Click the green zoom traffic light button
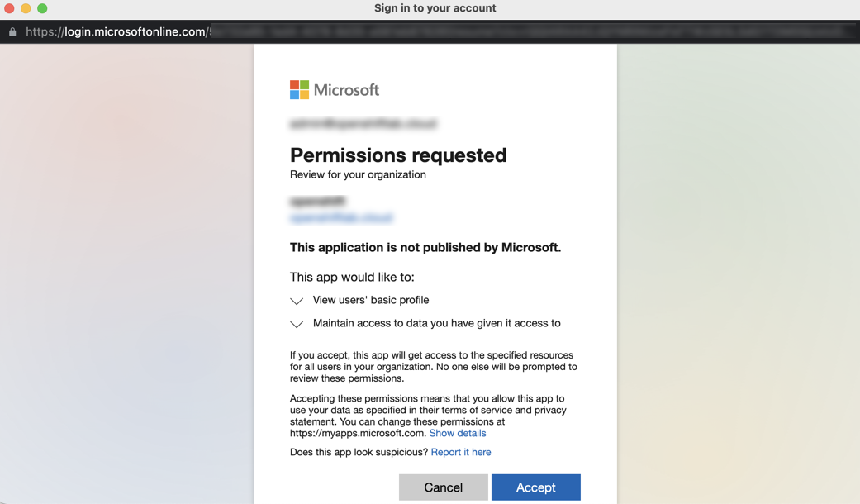The image size is (860, 504). click(x=41, y=9)
